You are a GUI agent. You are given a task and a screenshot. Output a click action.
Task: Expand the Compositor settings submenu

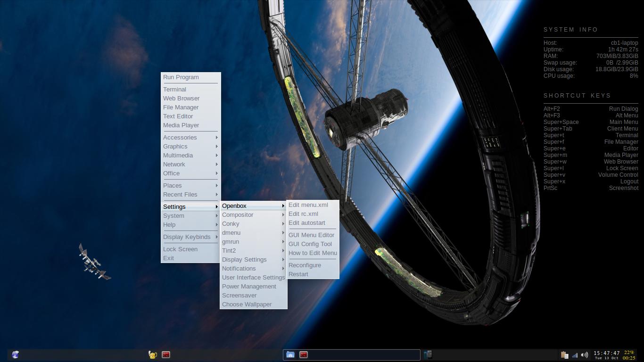(x=254, y=215)
